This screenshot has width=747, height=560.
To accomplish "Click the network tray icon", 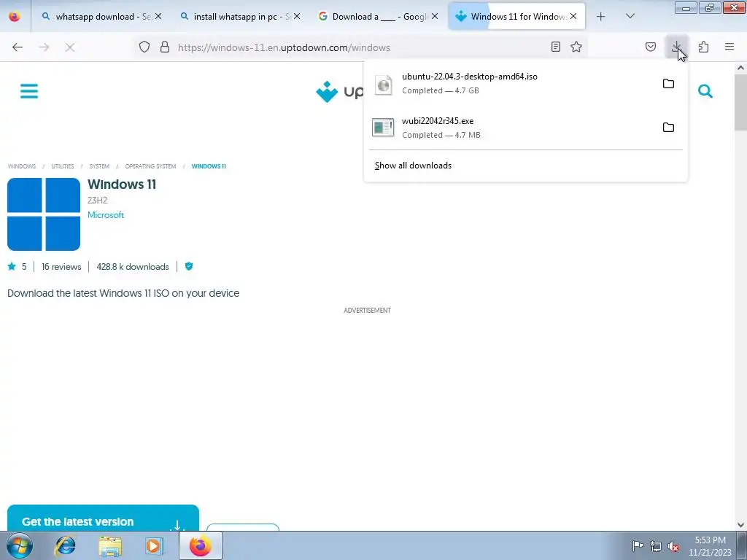I will pyautogui.click(x=656, y=545).
